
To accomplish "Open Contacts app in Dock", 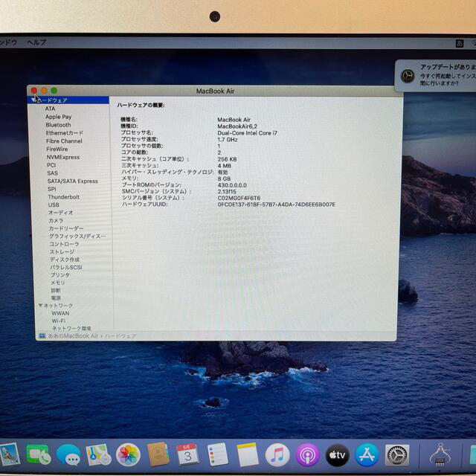I will [x=158, y=454].
